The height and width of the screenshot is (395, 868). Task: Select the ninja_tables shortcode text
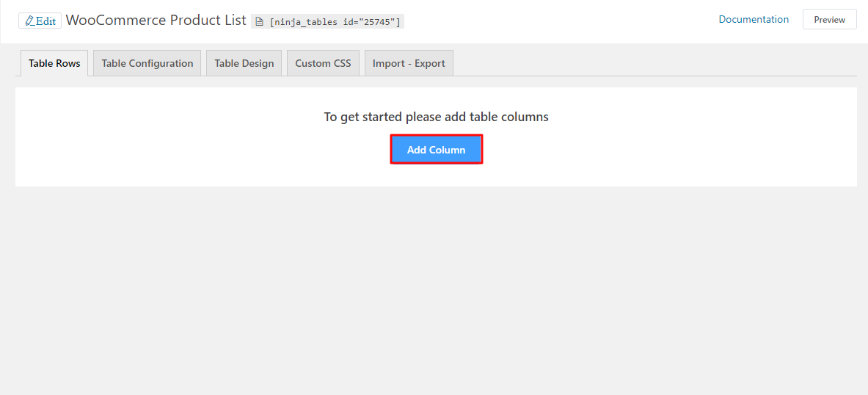coord(335,22)
